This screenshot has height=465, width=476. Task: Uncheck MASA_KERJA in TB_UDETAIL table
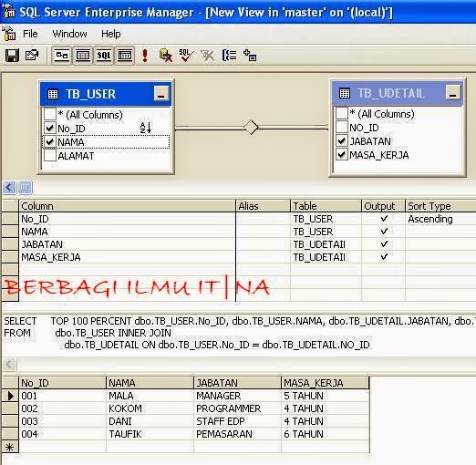click(x=342, y=154)
